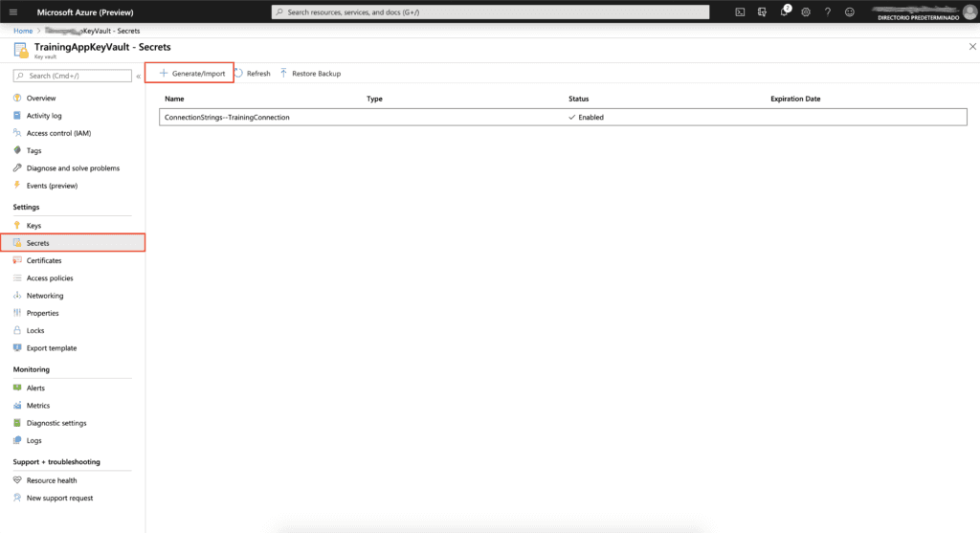The height and width of the screenshot is (533, 980).
Task: Click Restore Backup
Action: (x=310, y=73)
